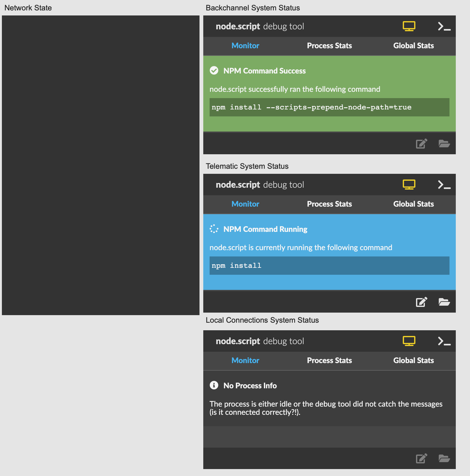Image resolution: width=470 pixels, height=476 pixels.
Task: Click the running npm install command box
Action: 329,266
